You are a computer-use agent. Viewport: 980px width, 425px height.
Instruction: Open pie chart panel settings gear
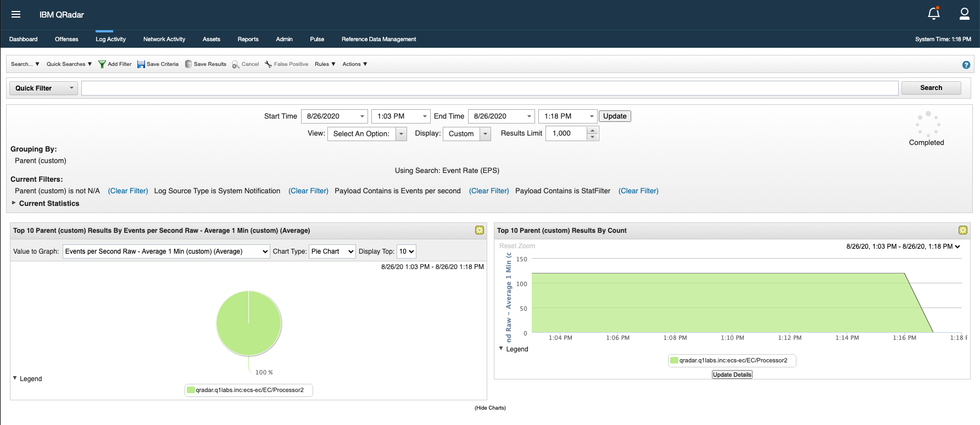pos(480,230)
